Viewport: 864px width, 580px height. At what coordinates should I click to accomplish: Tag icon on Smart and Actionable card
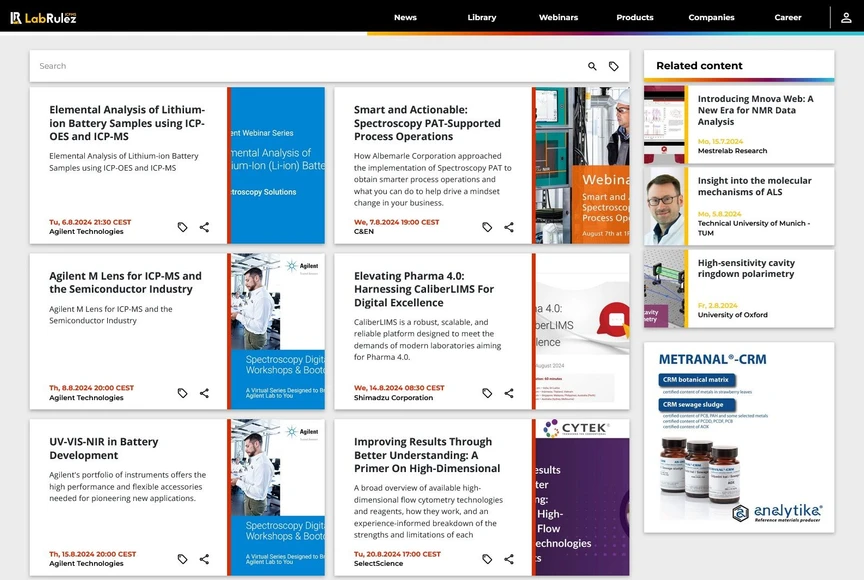point(487,227)
